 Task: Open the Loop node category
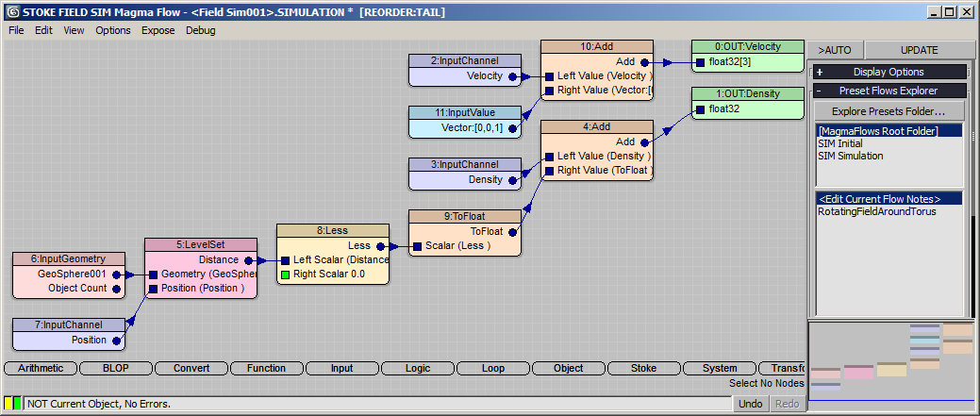[x=493, y=369]
